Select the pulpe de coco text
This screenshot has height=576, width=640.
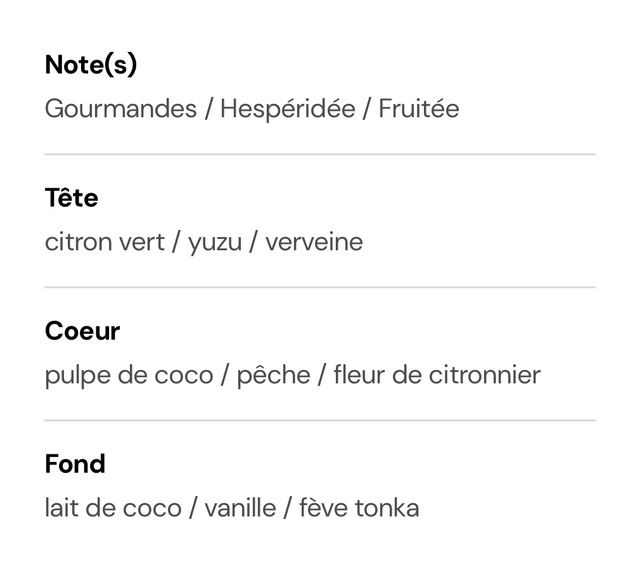[129, 375]
